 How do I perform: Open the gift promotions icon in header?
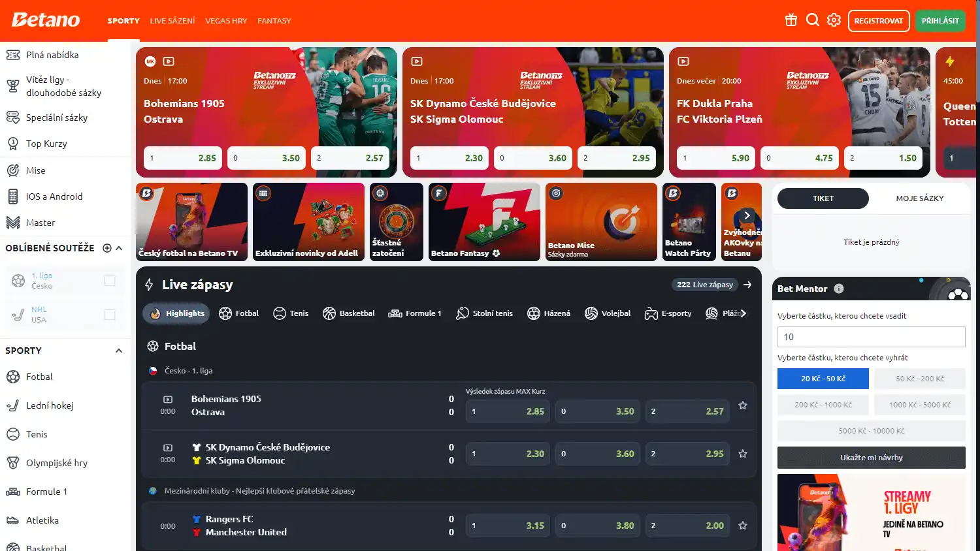791,20
